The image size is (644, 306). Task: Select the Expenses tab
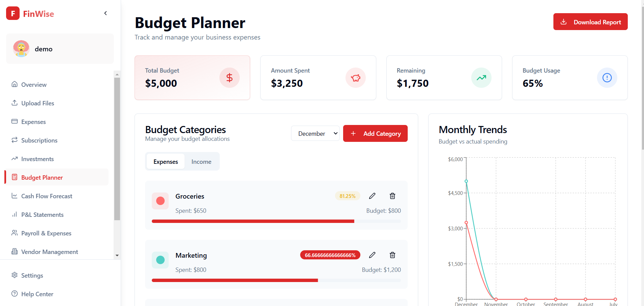coord(166,162)
